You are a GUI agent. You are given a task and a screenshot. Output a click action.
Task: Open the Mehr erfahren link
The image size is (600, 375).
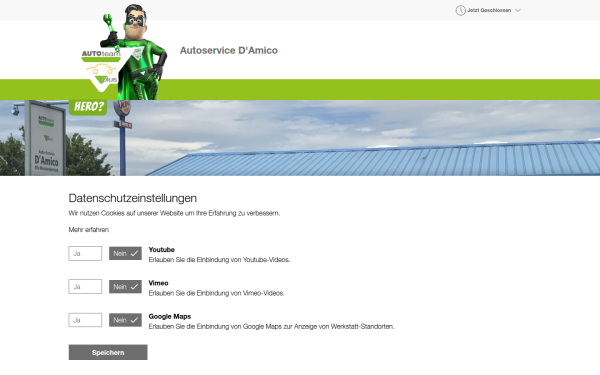(x=89, y=230)
